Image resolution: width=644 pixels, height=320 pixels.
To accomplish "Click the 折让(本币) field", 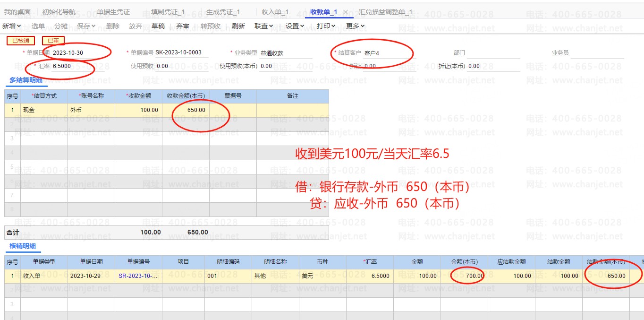I will (493, 66).
